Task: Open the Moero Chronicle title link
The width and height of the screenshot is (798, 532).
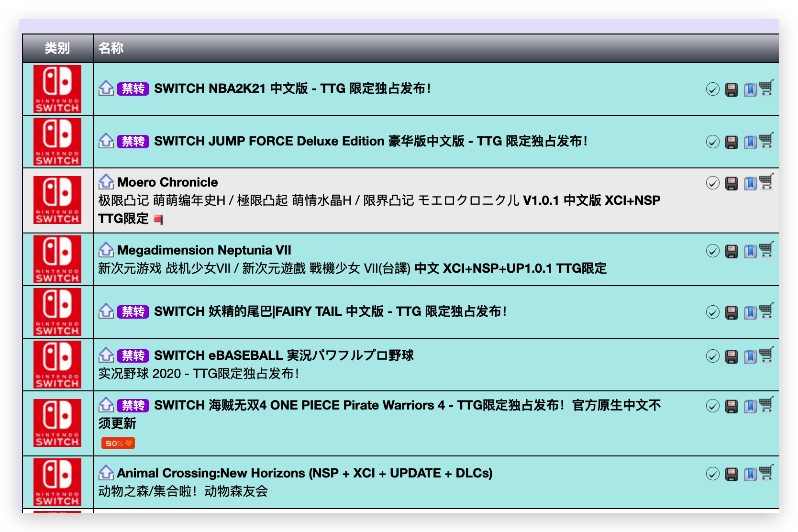Action: [x=167, y=182]
